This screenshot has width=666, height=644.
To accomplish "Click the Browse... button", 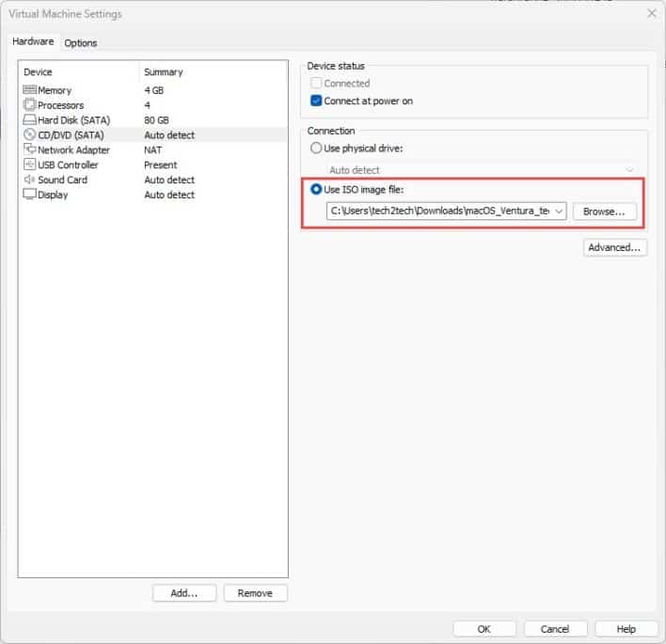I will [604, 212].
